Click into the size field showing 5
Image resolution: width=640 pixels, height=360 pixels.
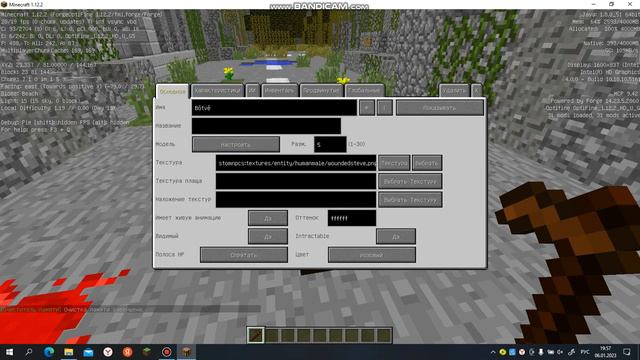(330, 144)
